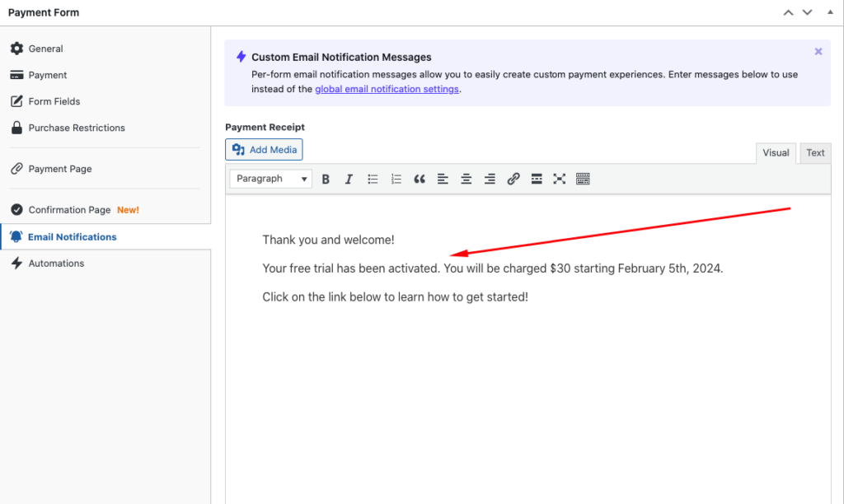844x504 pixels.
Task: Switch to the Text editor tab
Action: 815,152
